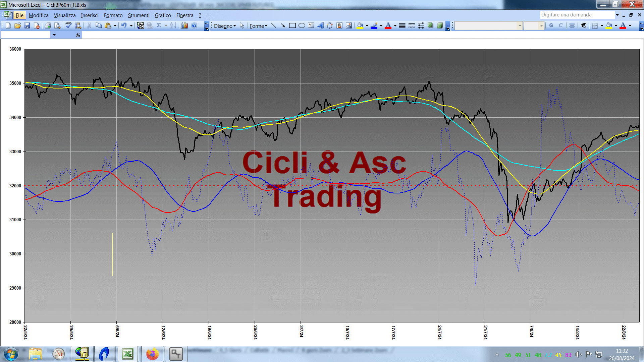Select the Oval drawing tool
The height and width of the screenshot is (362, 644).
click(x=302, y=25)
